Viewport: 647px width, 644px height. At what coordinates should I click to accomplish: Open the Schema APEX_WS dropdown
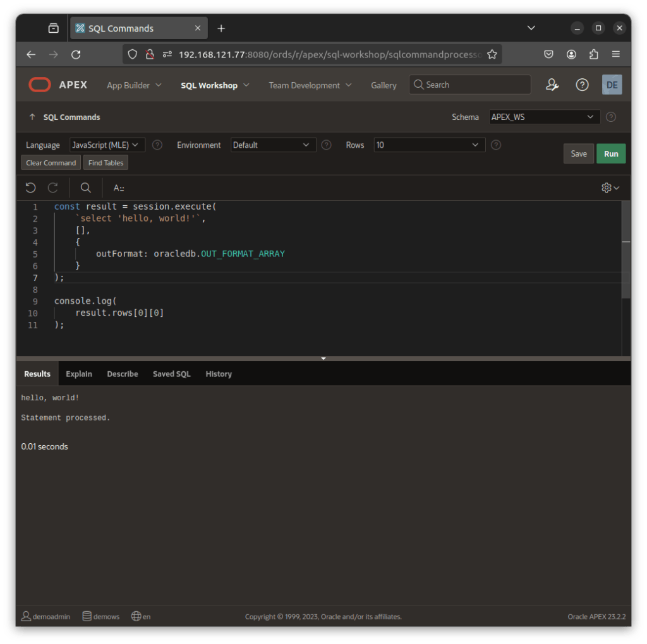tap(544, 117)
